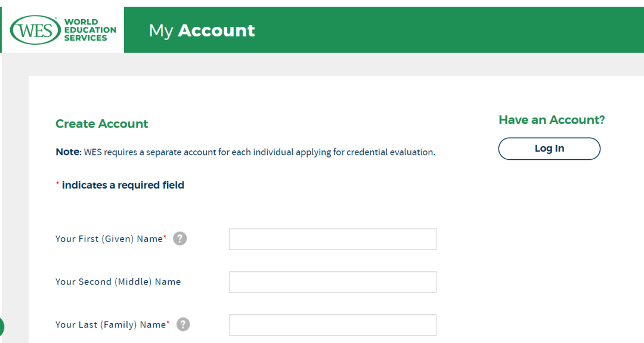The image size is (644, 343).
Task: Focus the Your Second (Middle) Name field
Action: (x=333, y=282)
